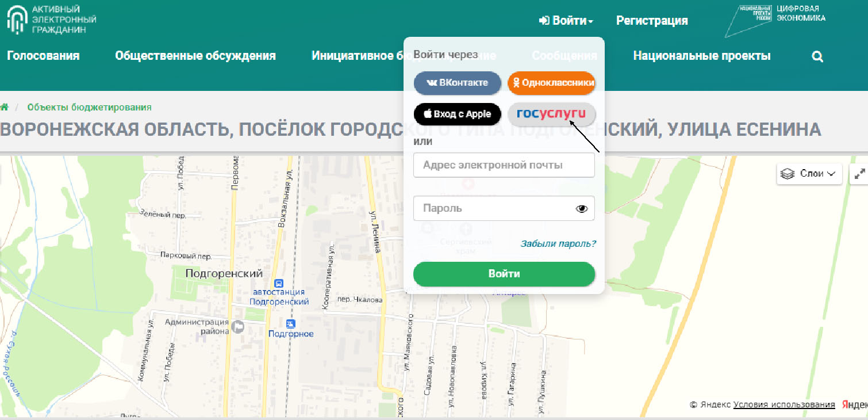Viewport: 868px width, 420px height.
Task: Open Объекты бюджетирования breadcrumb link
Action: pos(89,107)
